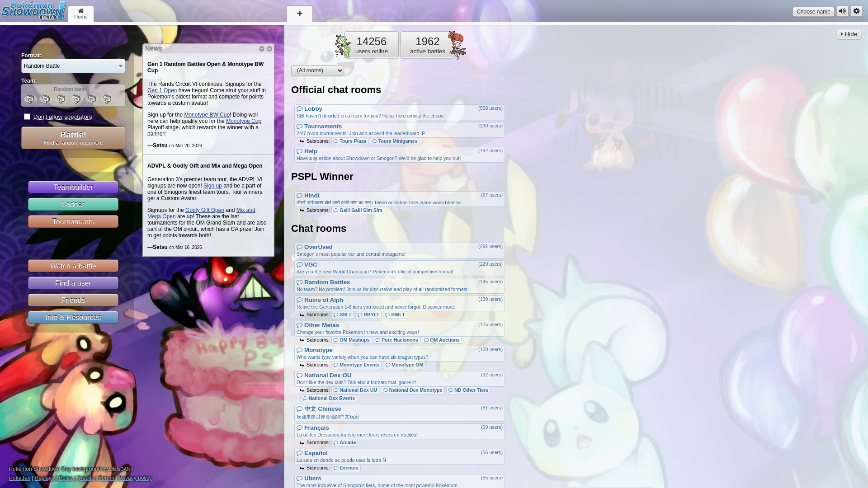
Task: Open the options gear icon
Action: [857, 11]
